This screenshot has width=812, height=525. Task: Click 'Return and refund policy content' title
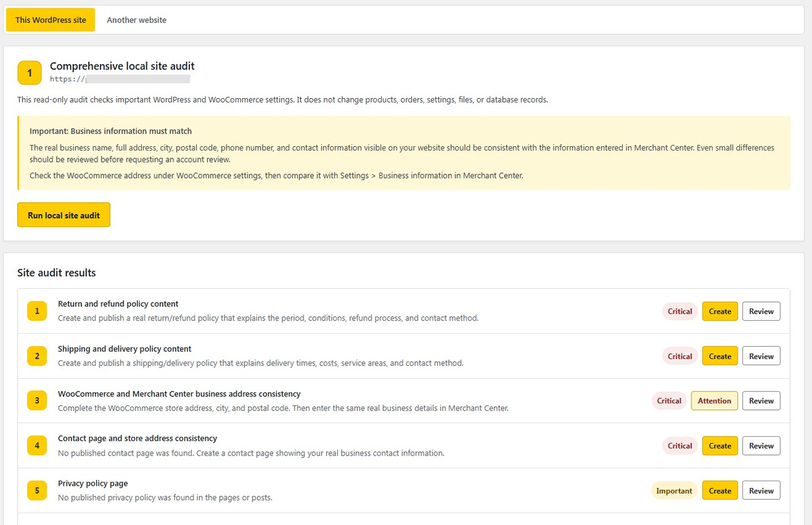pyautogui.click(x=118, y=304)
